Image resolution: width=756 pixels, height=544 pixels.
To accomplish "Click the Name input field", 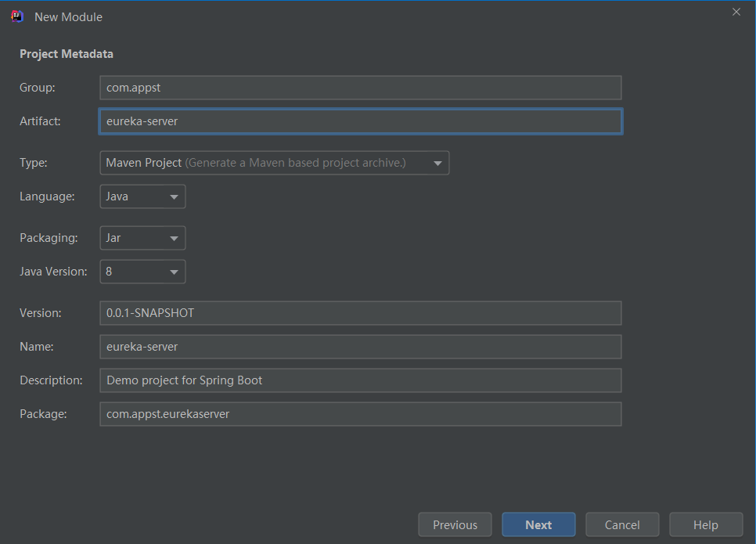I will coord(361,347).
